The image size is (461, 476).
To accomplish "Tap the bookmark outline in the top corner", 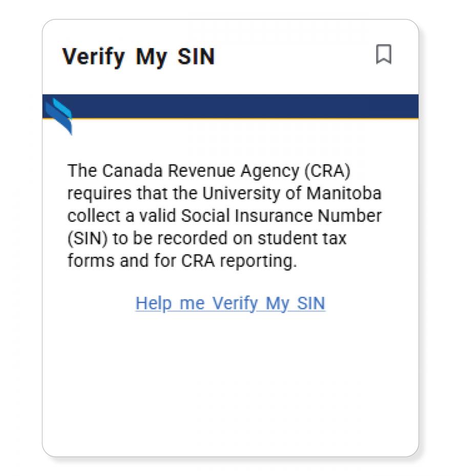I will (x=385, y=54).
